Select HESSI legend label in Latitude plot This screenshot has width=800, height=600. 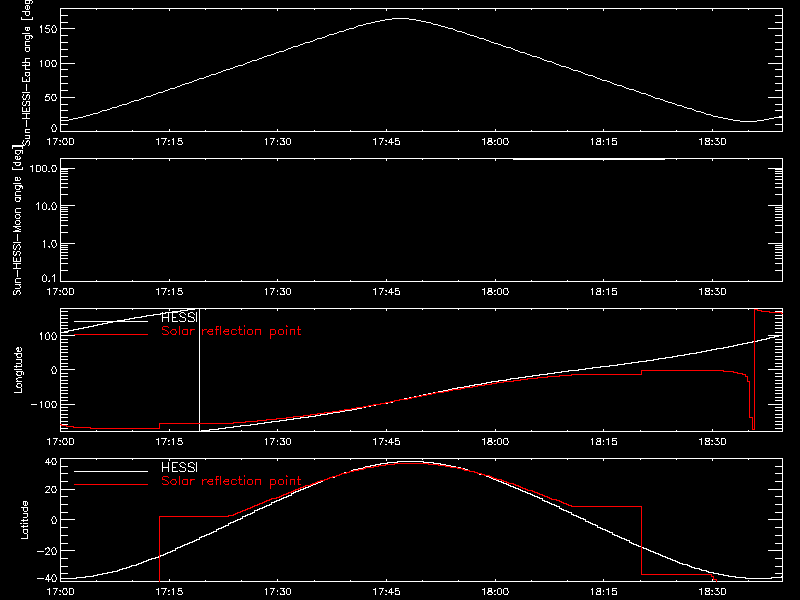pos(179,467)
